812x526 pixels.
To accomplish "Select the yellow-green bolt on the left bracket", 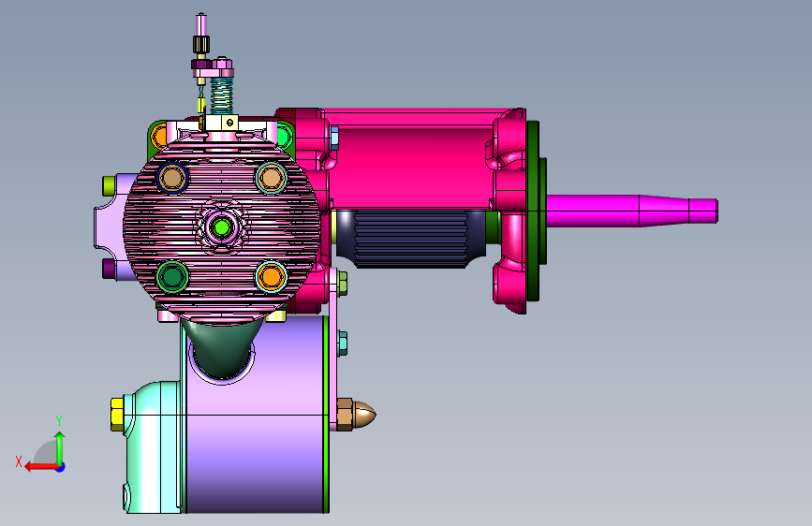I will click(109, 186).
